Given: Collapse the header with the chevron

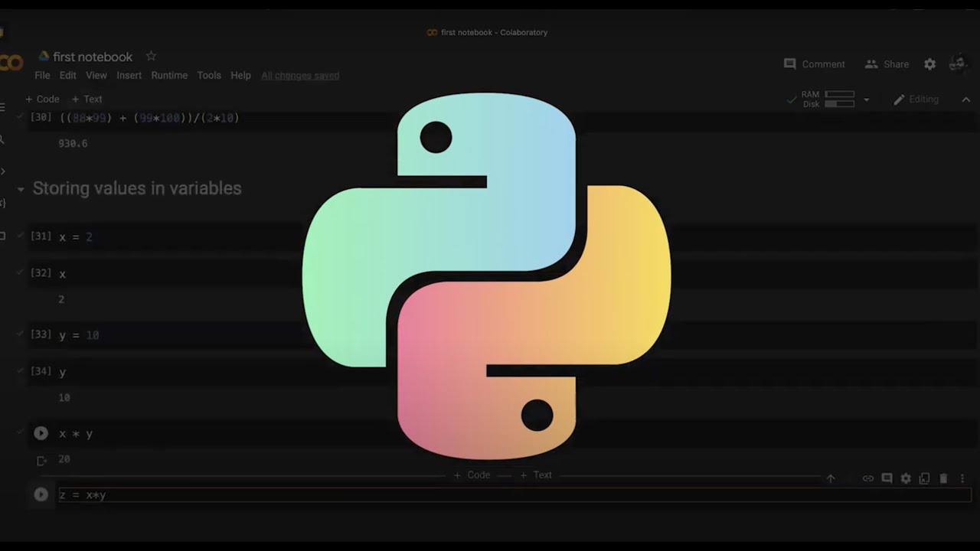Looking at the screenshot, I should (x=965, y=99).
